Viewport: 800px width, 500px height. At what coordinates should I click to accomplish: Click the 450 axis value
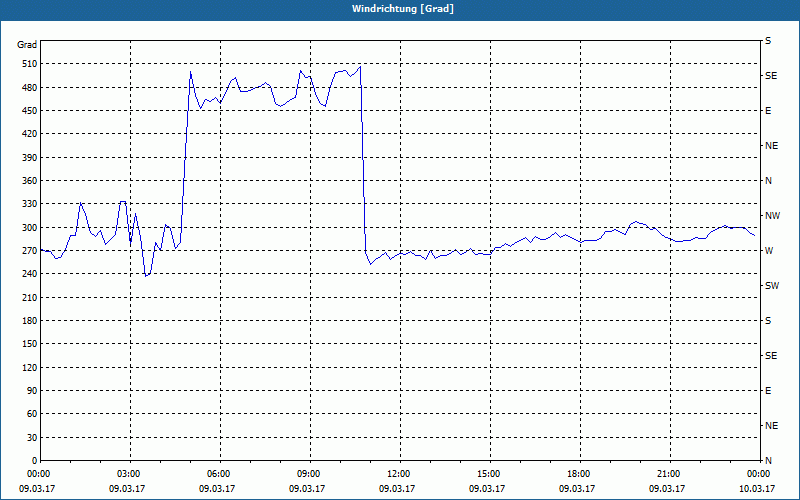point(30,111)
